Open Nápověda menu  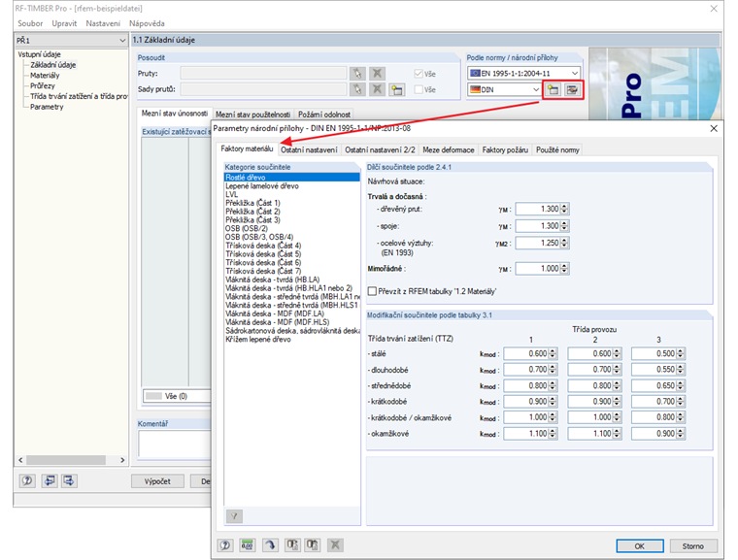147,23
